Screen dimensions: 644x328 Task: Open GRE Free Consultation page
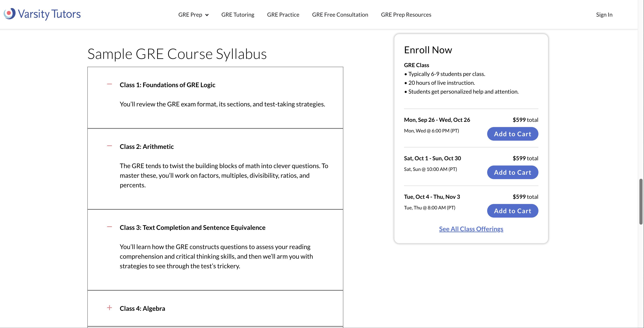click(x=340, y=15)
